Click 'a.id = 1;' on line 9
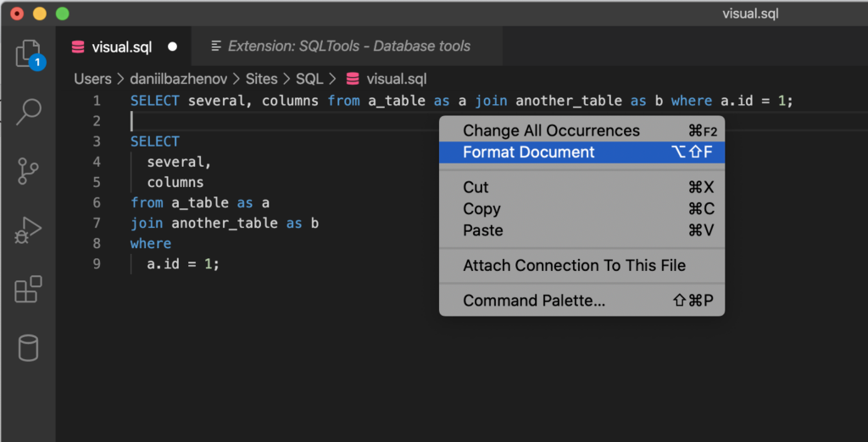The width and height of the screenshot is (868, 442). (x=183, y=264)
